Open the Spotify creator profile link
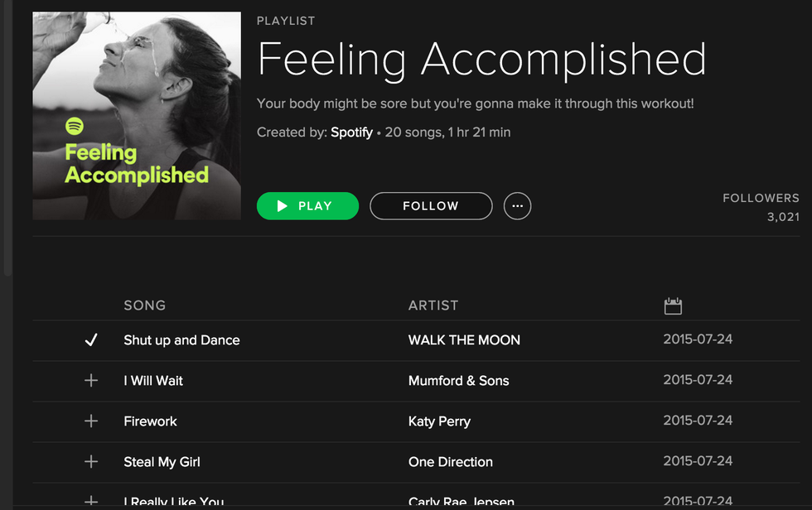 coord(351,132)
